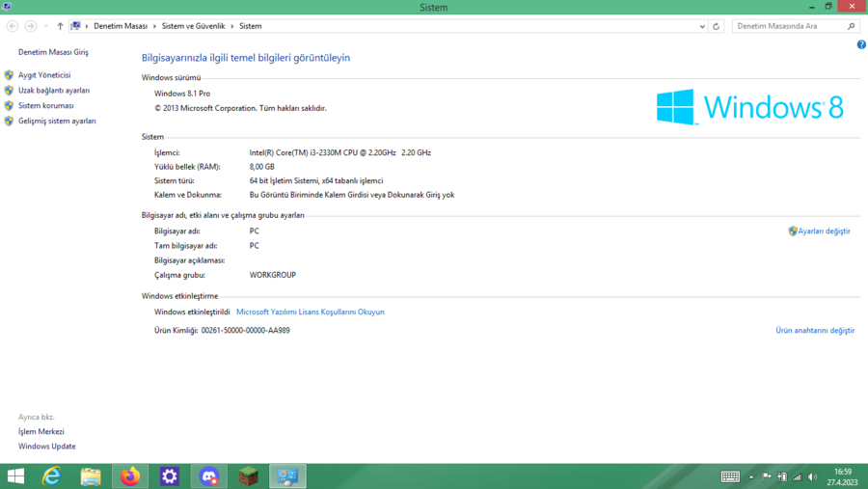The image size is (868, 489).
Task: Show hidden tray icons
Action: pyautogui.click(x=751, y=476)
